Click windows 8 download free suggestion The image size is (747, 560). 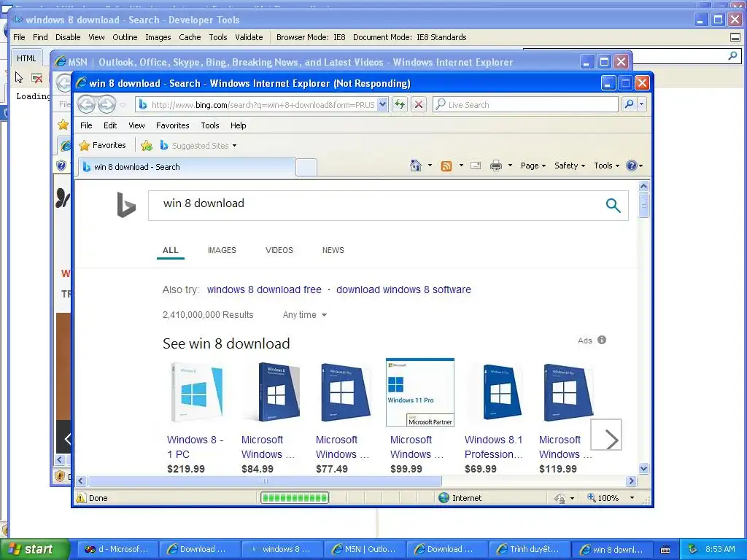click(x=264, y=289)
